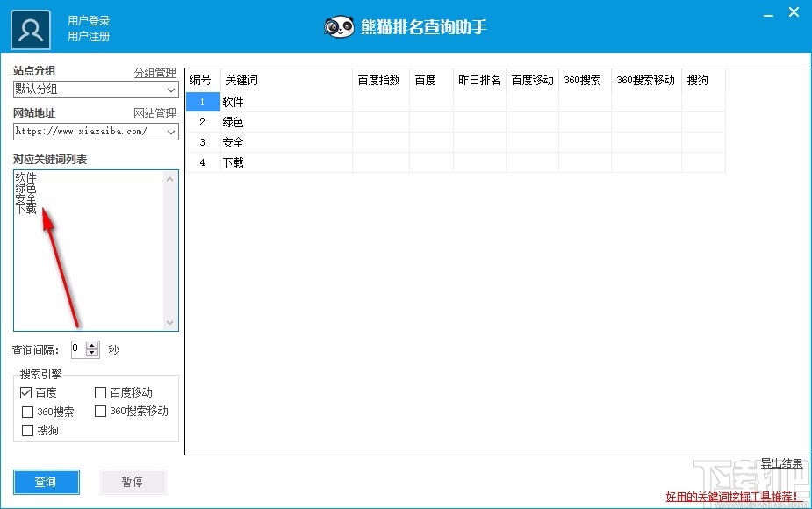Enable the 360搜索移动 checkbox
This screenshot has width=812, height=509.
(101, 411)
